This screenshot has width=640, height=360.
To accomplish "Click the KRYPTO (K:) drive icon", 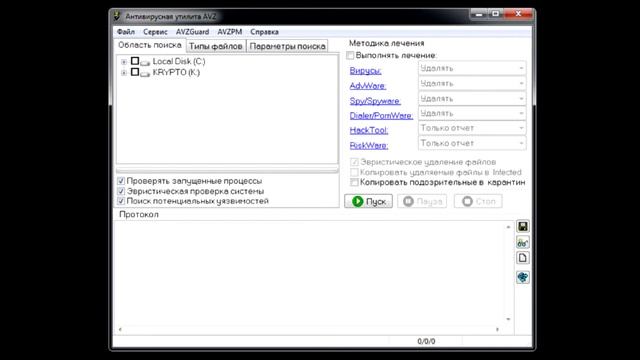I will click(x=145, y=73).
